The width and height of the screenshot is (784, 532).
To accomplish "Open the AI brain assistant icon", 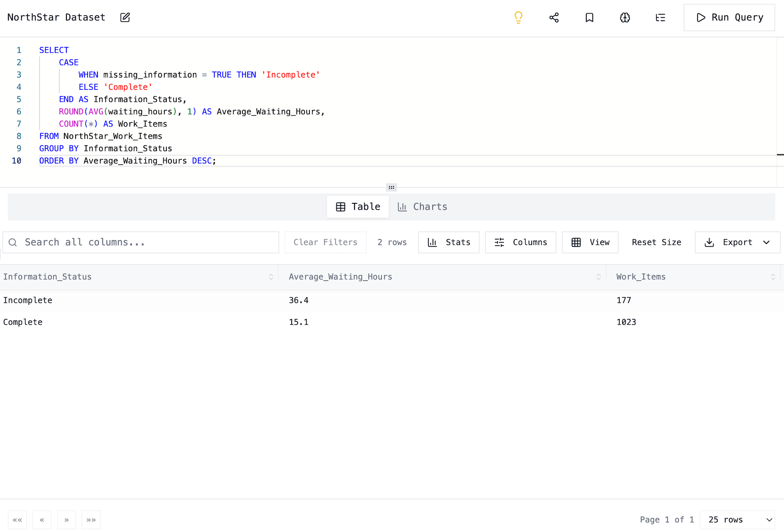I will point(625,17).
